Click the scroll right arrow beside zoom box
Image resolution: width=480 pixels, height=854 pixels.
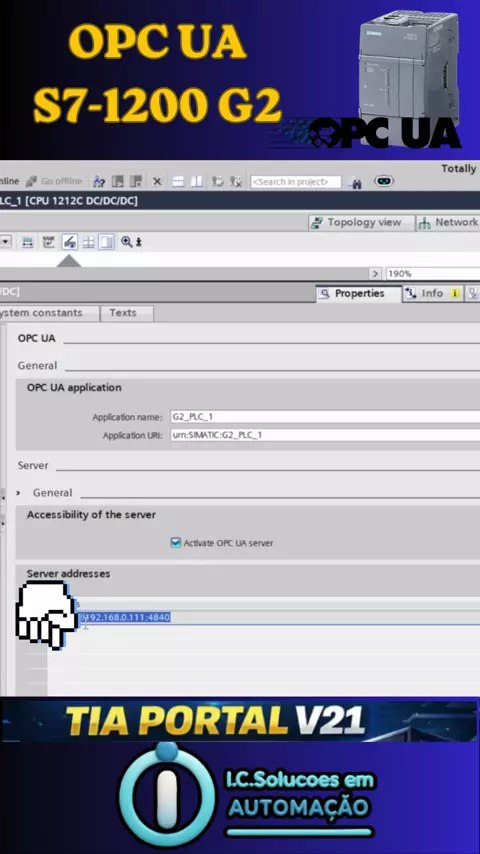pos(375,273)
